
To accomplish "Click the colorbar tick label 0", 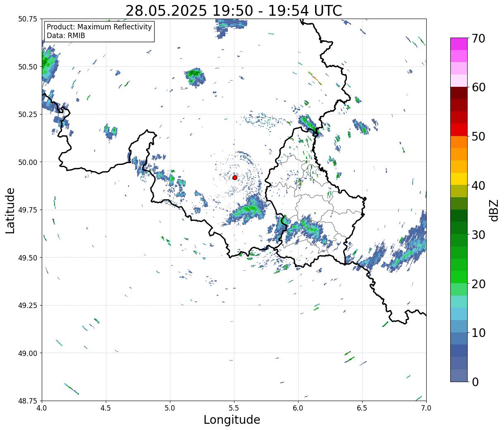I will tap(475, 382).
